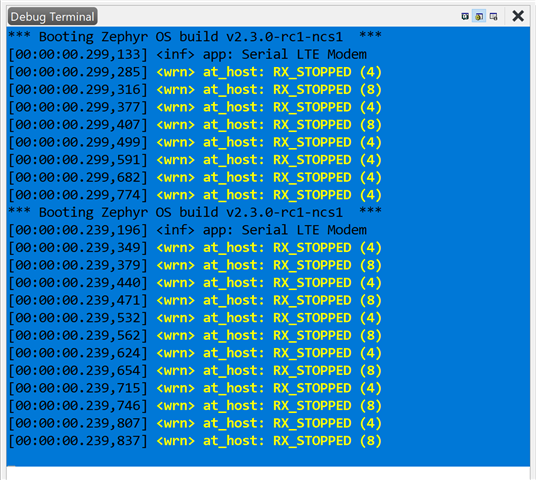Click the log line at timestamp 299,133

[187, 54]
